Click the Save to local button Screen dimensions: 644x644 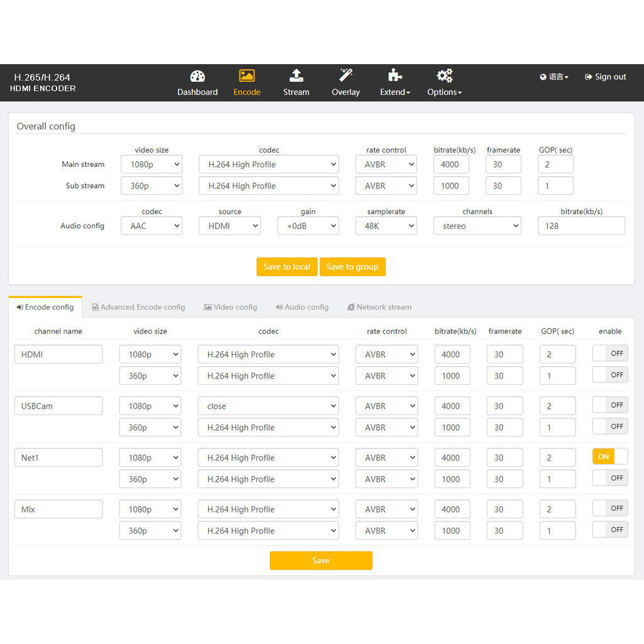287,267
